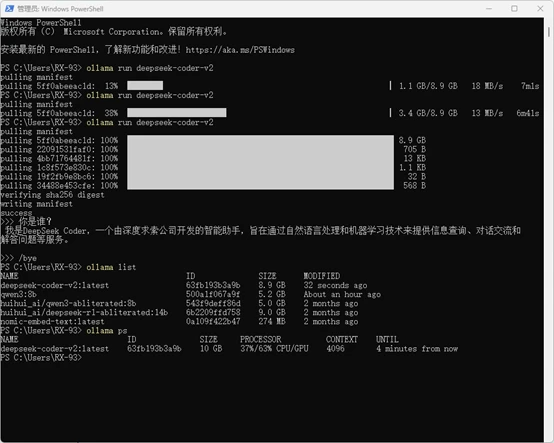Minimize the PowerShell window
The image size is (554, 443).
click(489, 8)
